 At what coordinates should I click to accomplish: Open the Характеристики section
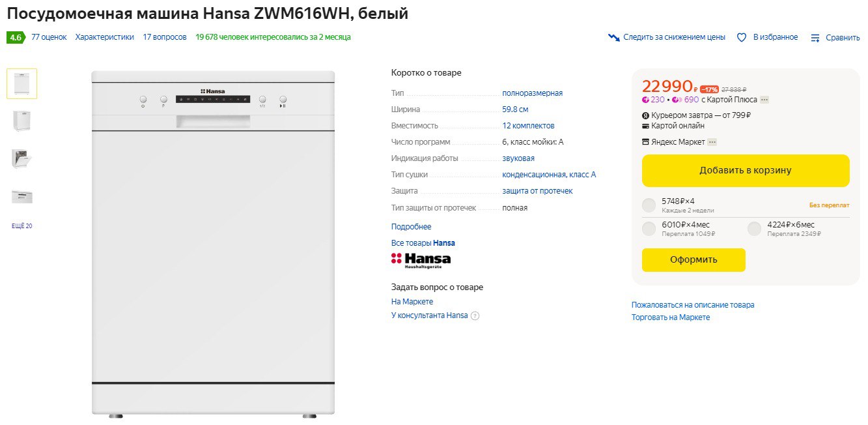tap(104, 37)
